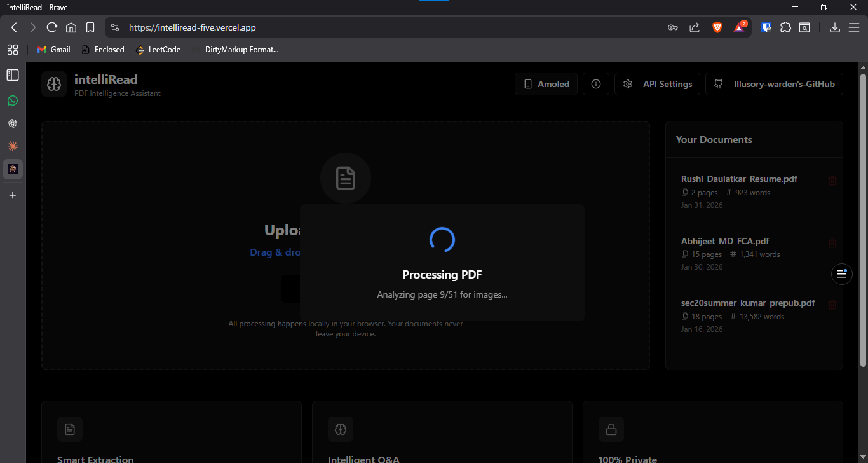Open API Settings
868x463 pixels.
tap(658, 84)
